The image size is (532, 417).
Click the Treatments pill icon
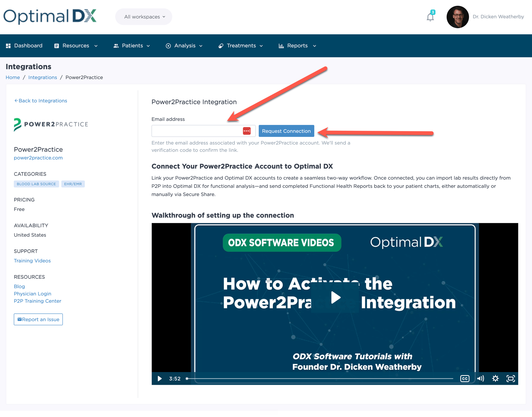[221, 46]
